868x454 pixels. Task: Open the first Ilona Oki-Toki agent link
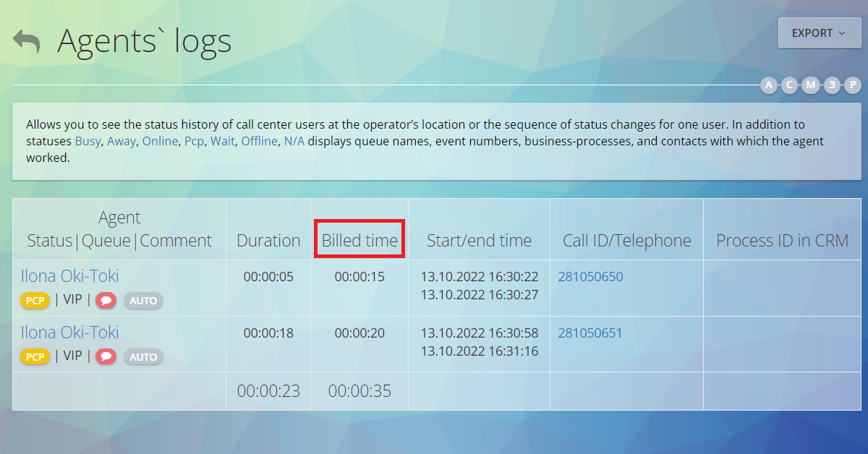coord(69,275)
